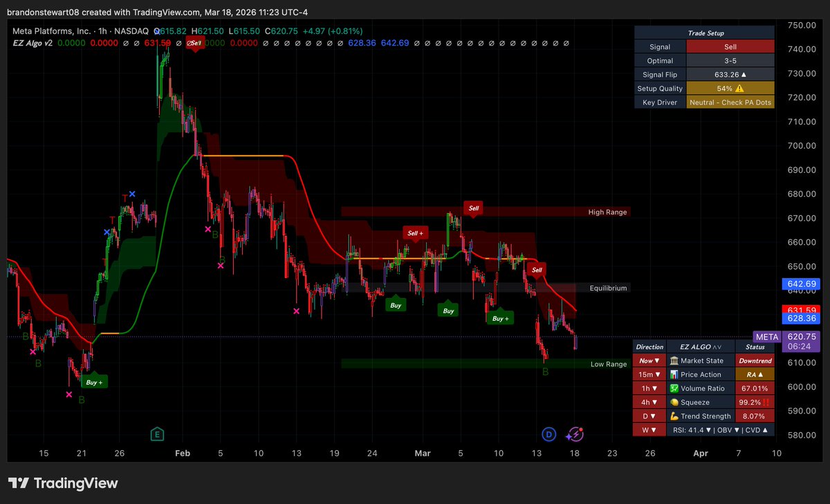Click the 'Sell +' signal label
Viewport: 830px width, 504px height.
coord(416,234)
